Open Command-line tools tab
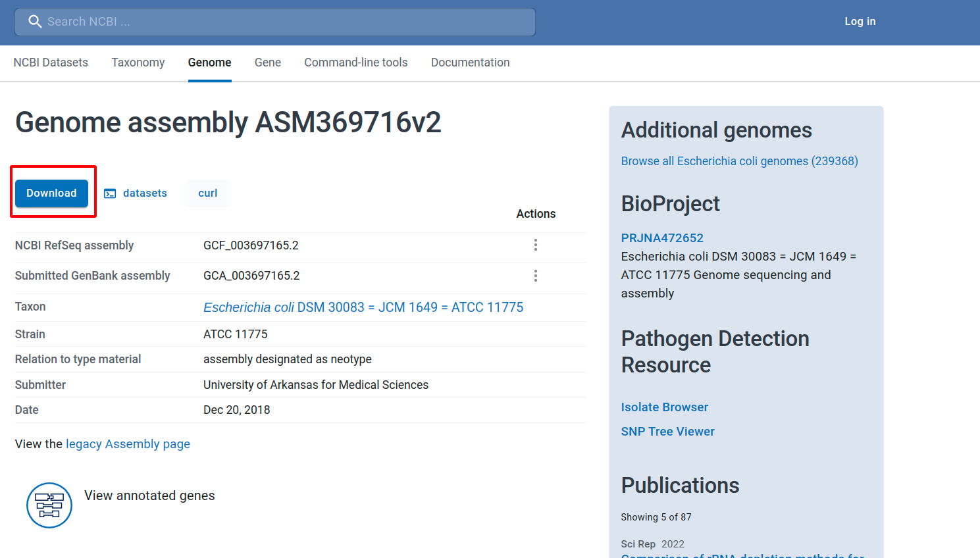The image size is (980, 558). point(356,63)
